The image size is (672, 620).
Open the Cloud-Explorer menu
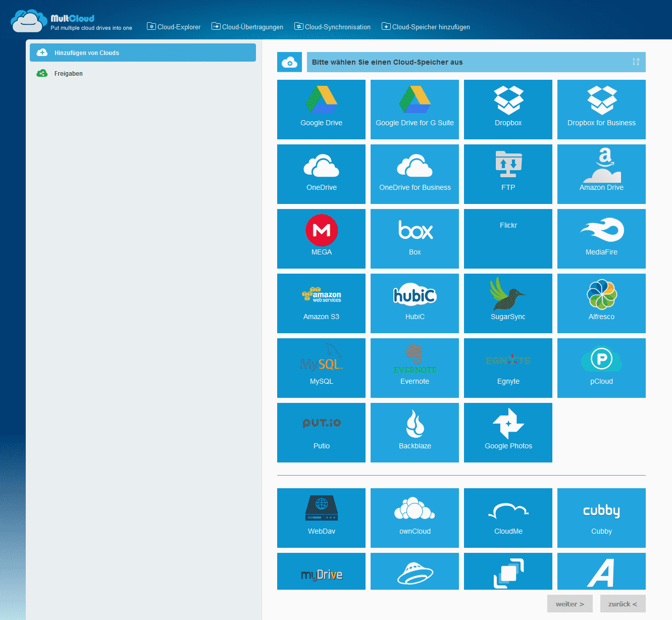point(174,27)
